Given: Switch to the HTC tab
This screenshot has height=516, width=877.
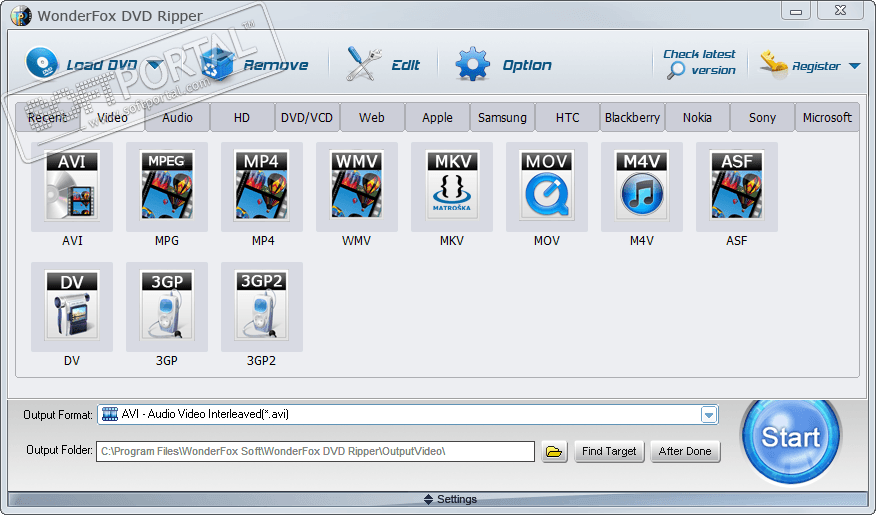Looking at the screenshot, I should coord(567,117).
